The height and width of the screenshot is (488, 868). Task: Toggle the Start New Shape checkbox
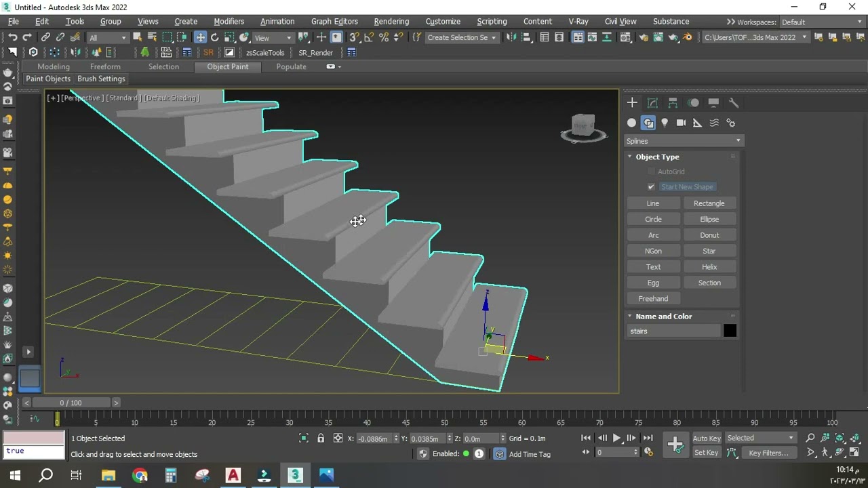click(651, 187)
